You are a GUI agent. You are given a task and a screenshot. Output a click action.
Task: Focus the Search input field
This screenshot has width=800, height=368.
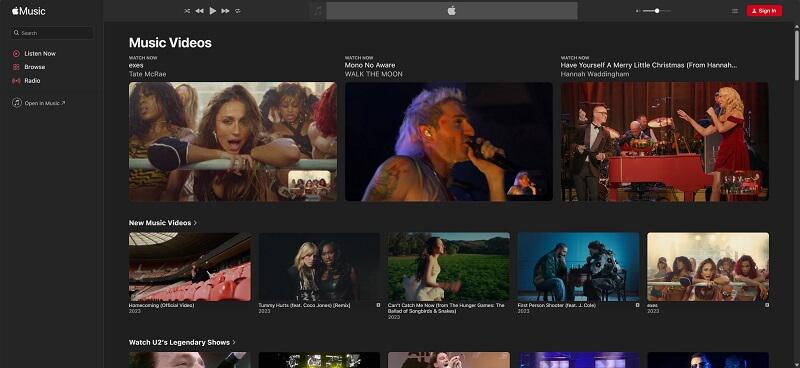pyautogui.click(x=52, y=33)
